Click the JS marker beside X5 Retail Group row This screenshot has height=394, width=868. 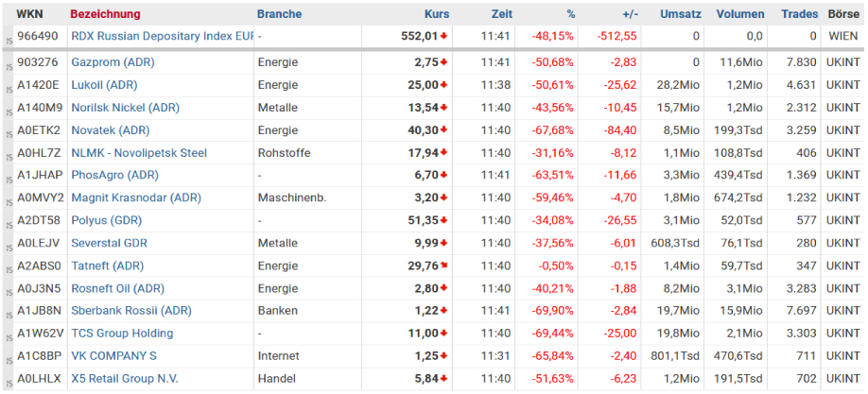[9, 381]
